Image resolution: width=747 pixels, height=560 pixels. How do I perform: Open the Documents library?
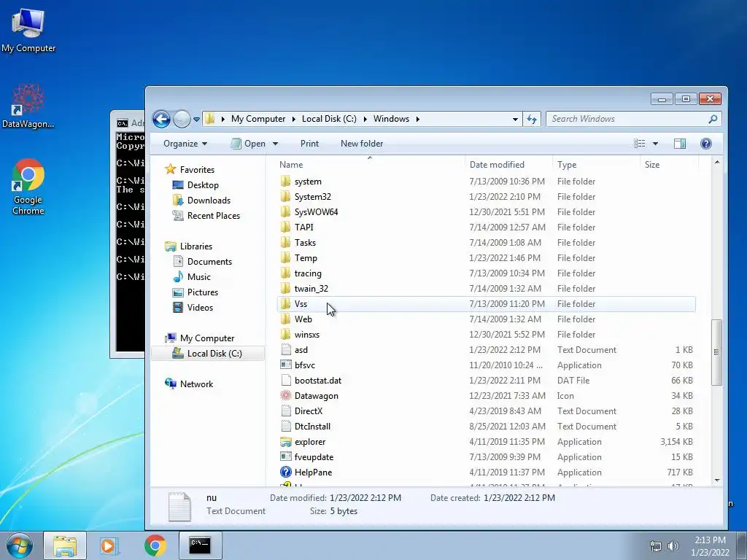point(209,262)
